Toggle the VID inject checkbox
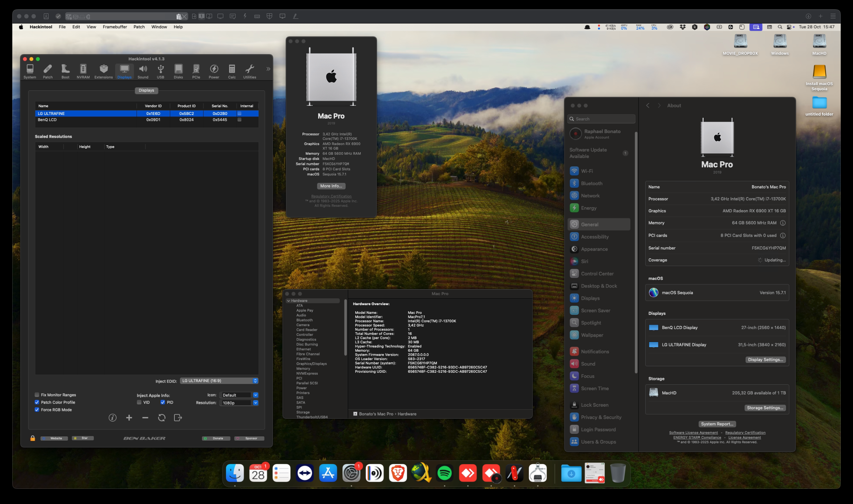Image resolution: width=853 pixels, height=504 pixels. pyautogui.click(x=139, y=402)
